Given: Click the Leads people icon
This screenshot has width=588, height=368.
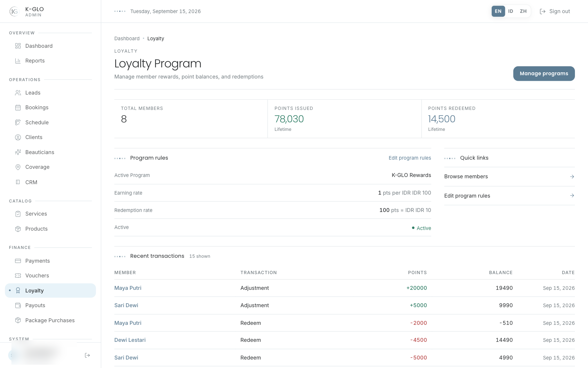Looking at the screenshot, I should point(18,93).
